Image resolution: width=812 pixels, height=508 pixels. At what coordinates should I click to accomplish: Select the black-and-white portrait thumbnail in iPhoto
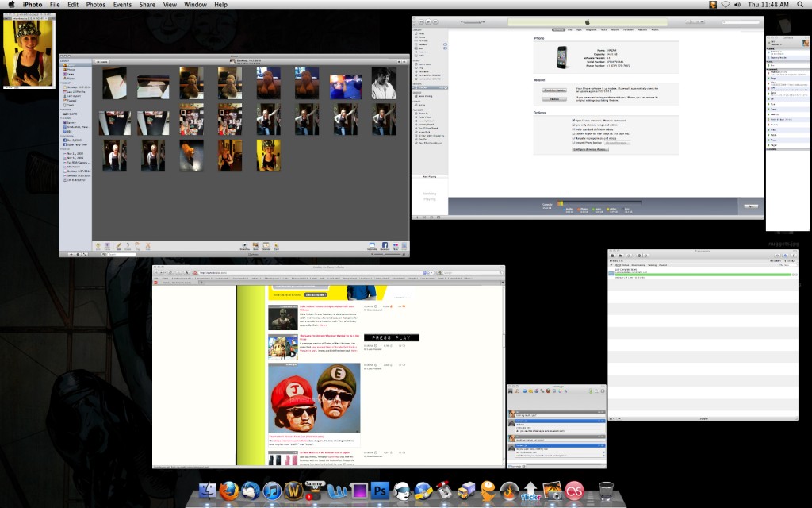point(384,83)
